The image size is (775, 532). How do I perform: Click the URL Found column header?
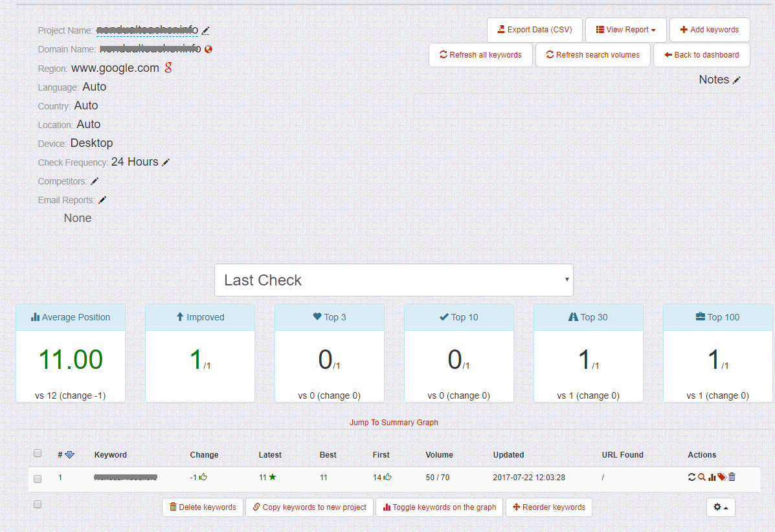coord(623,455)
